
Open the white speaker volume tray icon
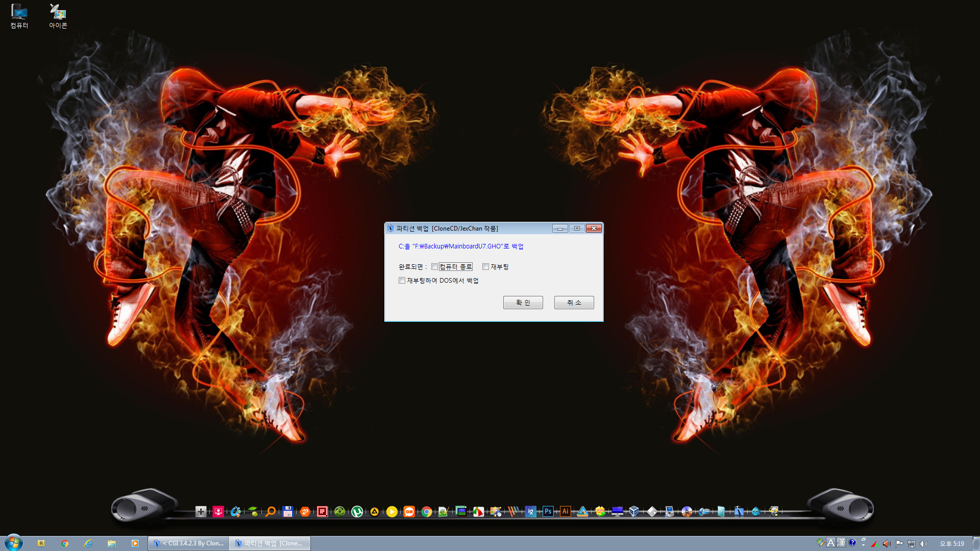coord(924,544)
